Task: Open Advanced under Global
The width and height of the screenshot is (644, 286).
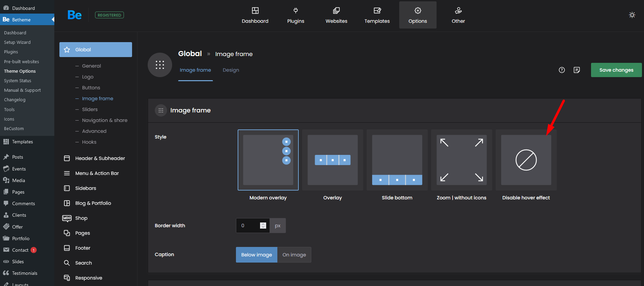Action: [x=94, y=131]
